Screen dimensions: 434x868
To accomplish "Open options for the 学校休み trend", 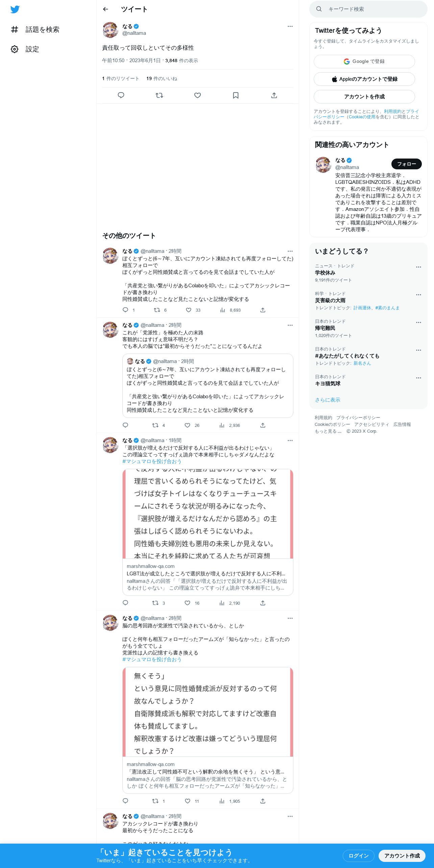I will click(x=418, y=267).
